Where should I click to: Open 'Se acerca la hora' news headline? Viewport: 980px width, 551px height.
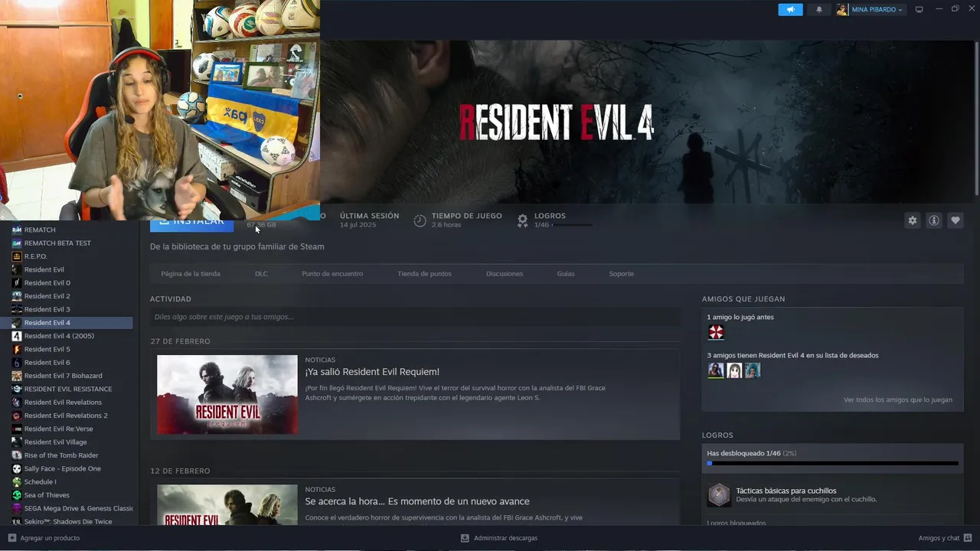click(x=417, y=501)
